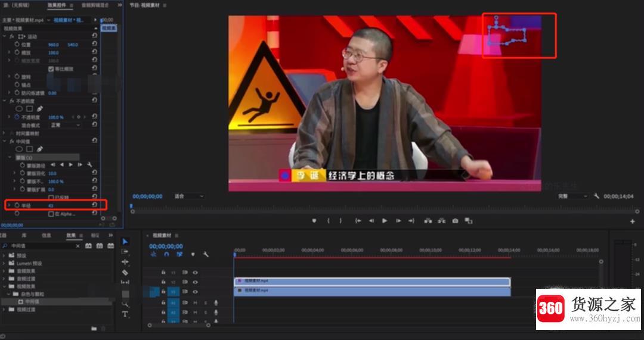Add marker in the program monitor
The height and width of the screenshot is (340, 644).
tap(314, 221)
